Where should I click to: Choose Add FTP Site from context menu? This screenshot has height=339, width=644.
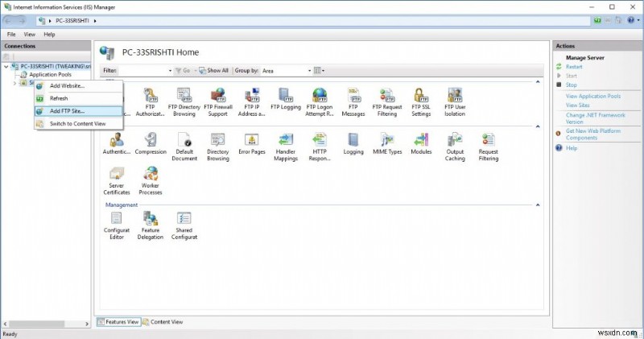pos(78,111)
